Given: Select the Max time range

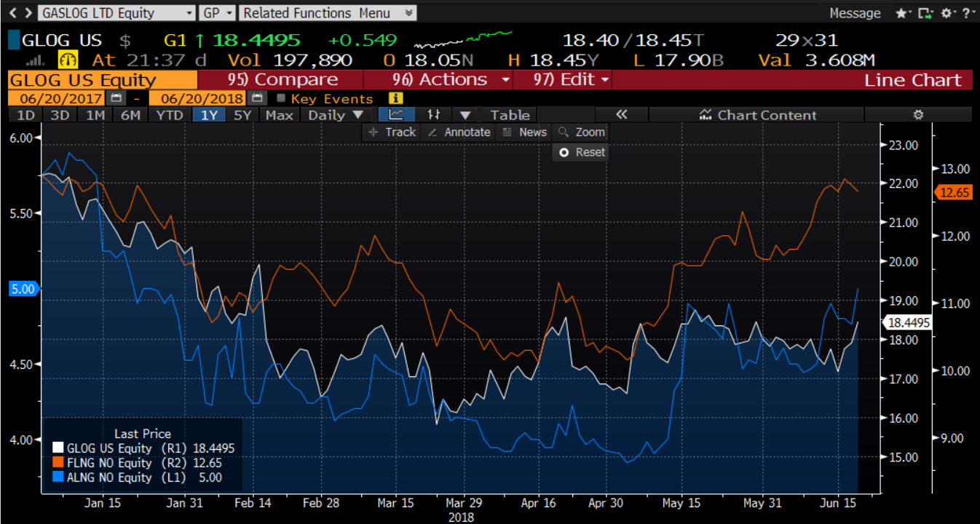Looking at the screenshot, I should (x=279, y=115).
